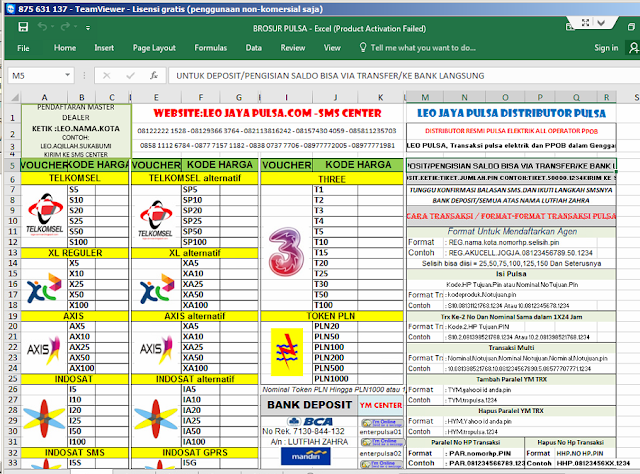The image size is (640, 474).
Task: Select cell with code T15
Action: coord(335,253)
